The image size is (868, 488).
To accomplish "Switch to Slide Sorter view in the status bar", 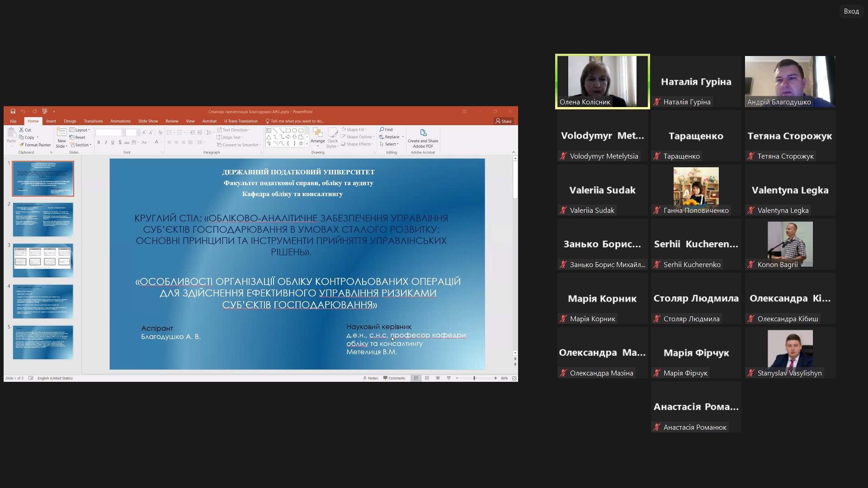I will click(x=427, y=378).
